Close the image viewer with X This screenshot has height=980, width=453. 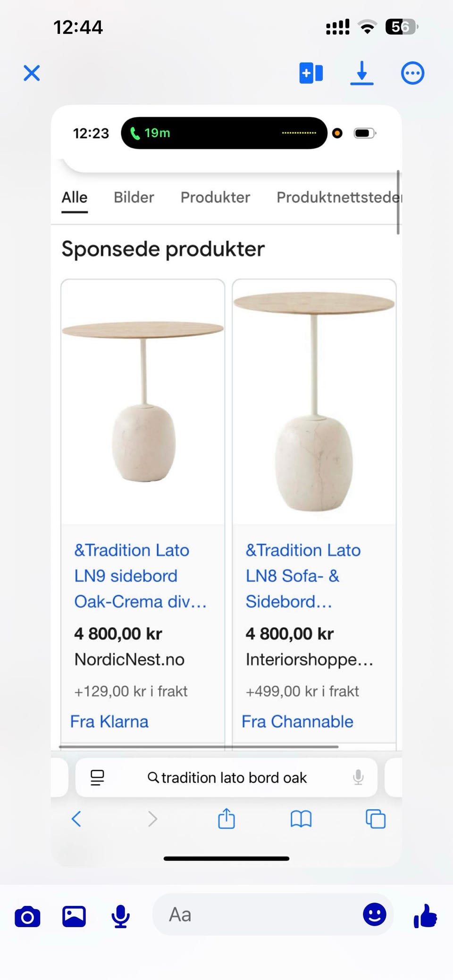click(32, 73)
